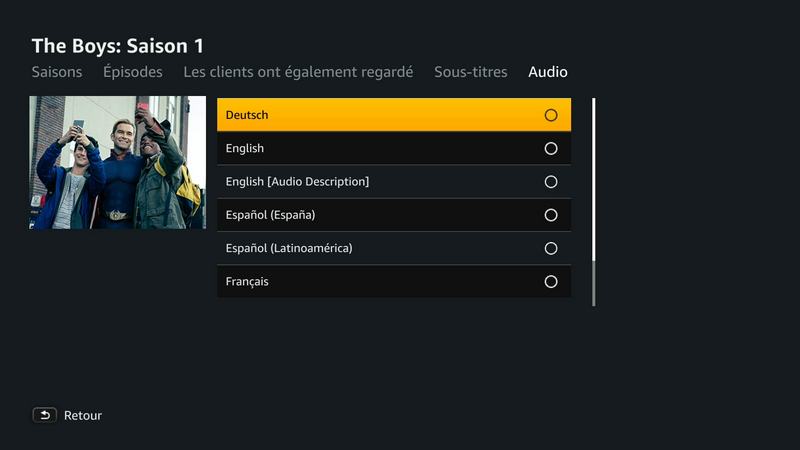Pick Español (Latinoamérica) radio button

tap(551, 248)
